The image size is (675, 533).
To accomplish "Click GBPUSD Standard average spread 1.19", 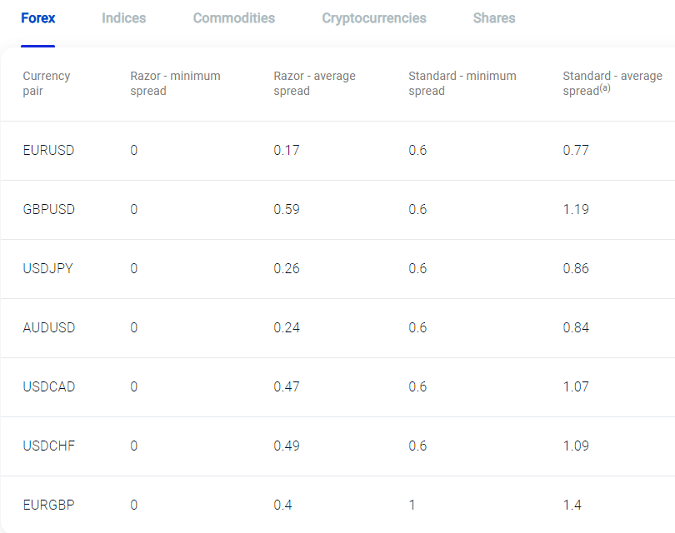I will pyautogui.click(x=576, y=209).
